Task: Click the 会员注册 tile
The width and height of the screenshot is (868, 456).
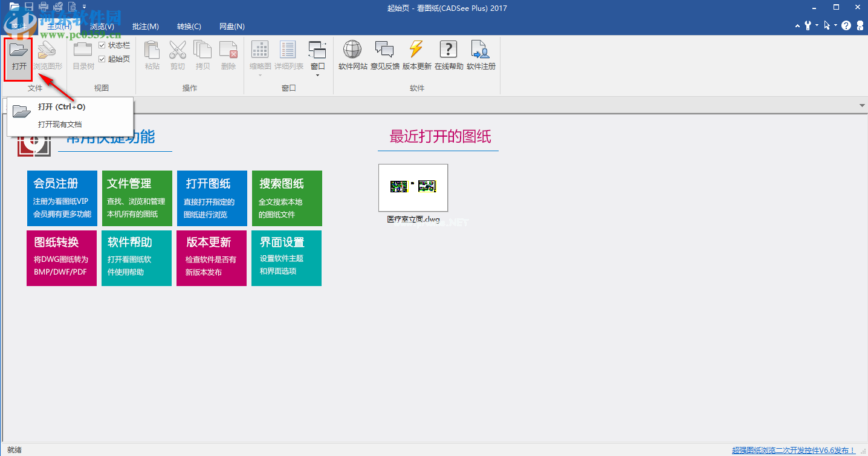Action: (62, 198)
